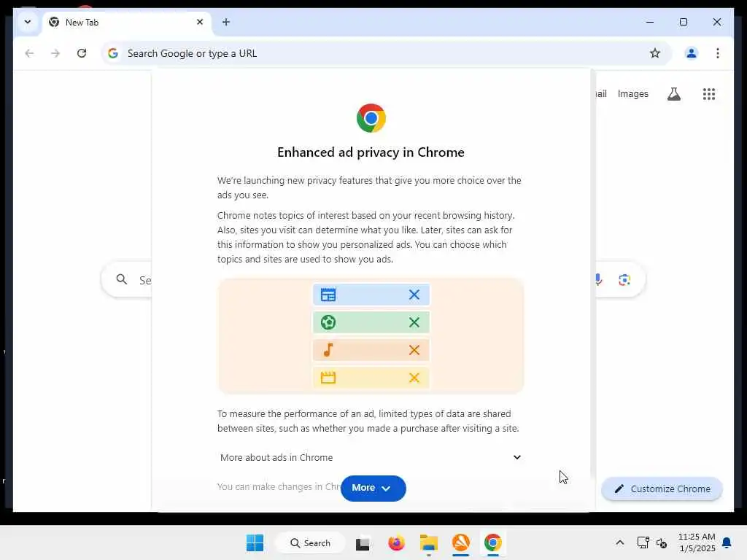Screen dimensions: 747x560
Task: Open the orange app beside File Explorer
Action: click(x=461, y=542)
